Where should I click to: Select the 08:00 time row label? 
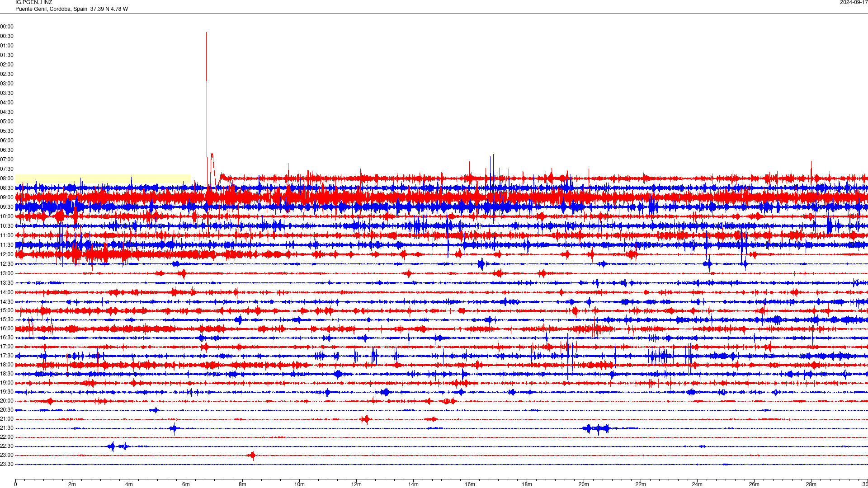pyautogui.click(x=7, y=178)
